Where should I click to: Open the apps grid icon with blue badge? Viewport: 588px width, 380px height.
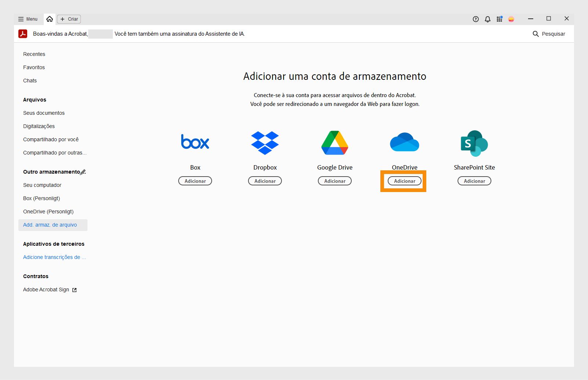point(499,19)
